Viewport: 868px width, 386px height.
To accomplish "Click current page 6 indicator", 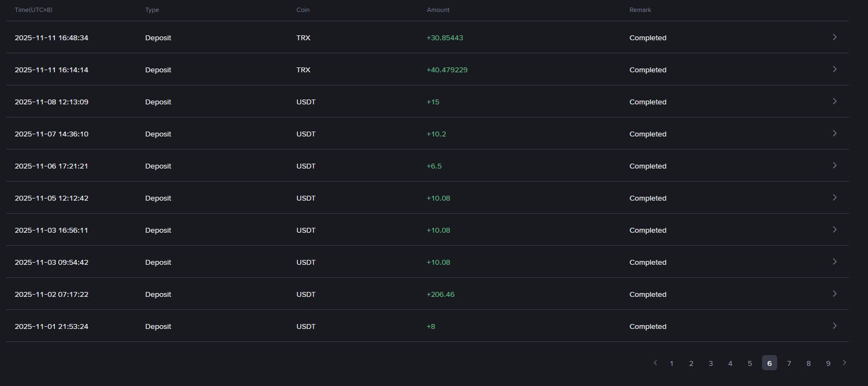I will coord(770,363).
